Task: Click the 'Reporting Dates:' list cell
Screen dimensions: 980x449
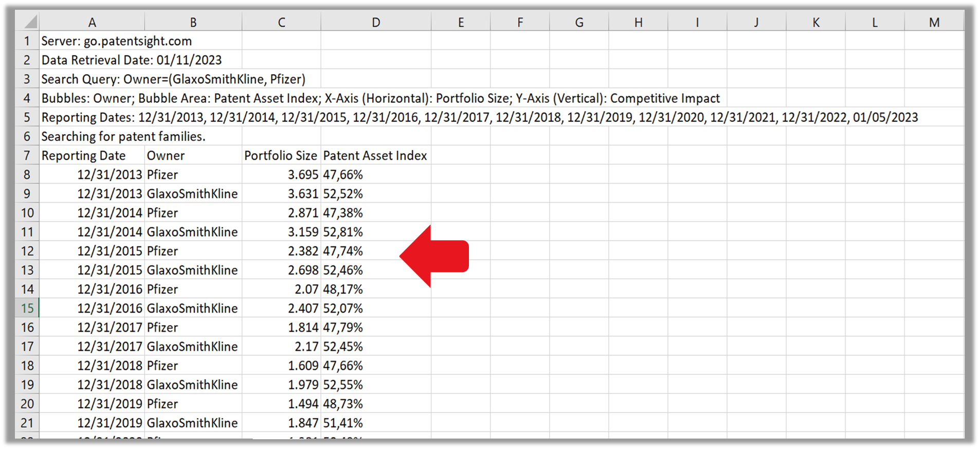Action: tap(480, 117)
